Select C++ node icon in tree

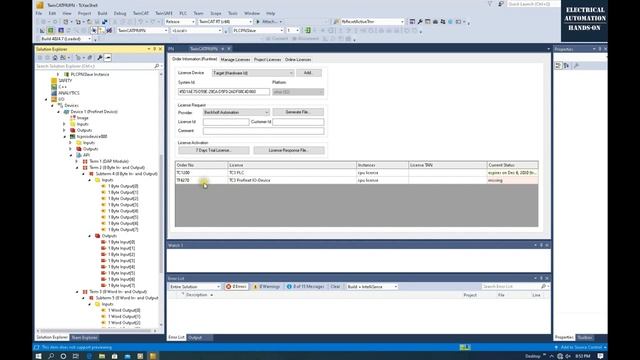tap(54, 87)
